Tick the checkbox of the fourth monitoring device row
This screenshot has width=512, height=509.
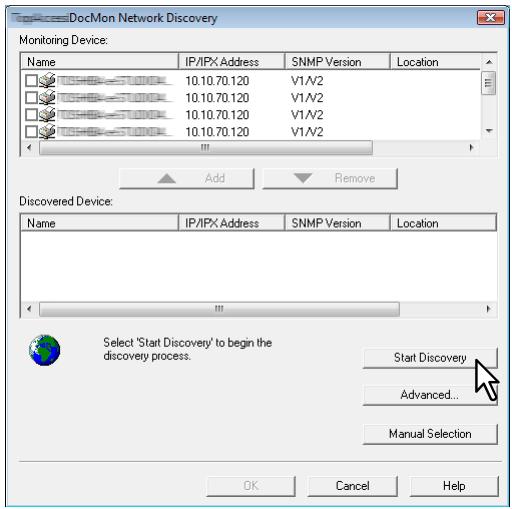(31, 132)
